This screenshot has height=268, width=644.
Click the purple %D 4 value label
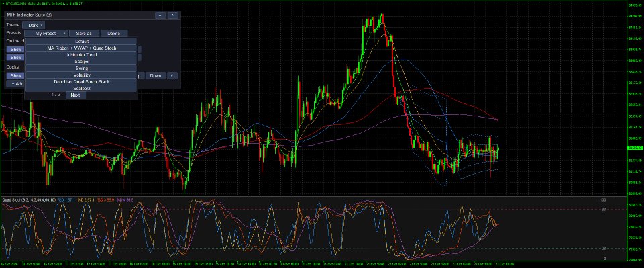(x=125, y=199)
